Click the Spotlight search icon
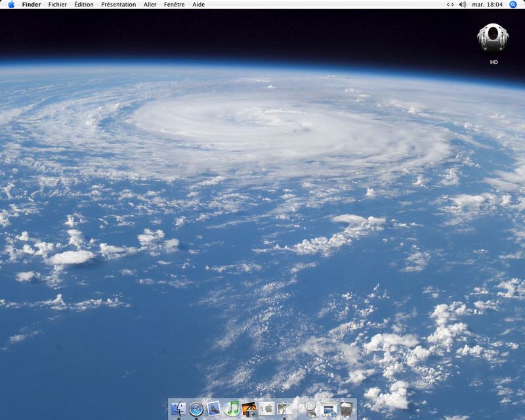The height and width of the screenshot is (420, 525). click(513, 5)
